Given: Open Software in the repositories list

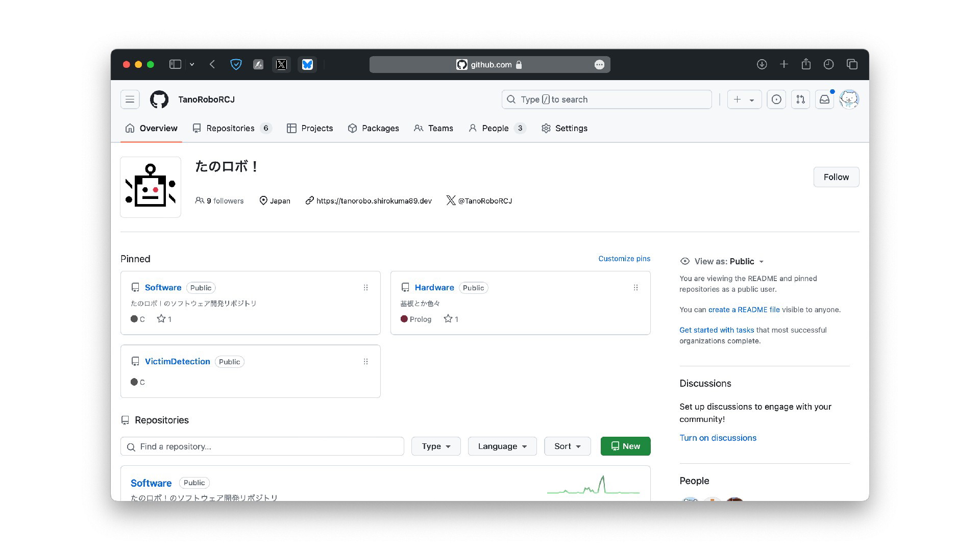Looking at the screenshot, I should (x=151, y=483).
